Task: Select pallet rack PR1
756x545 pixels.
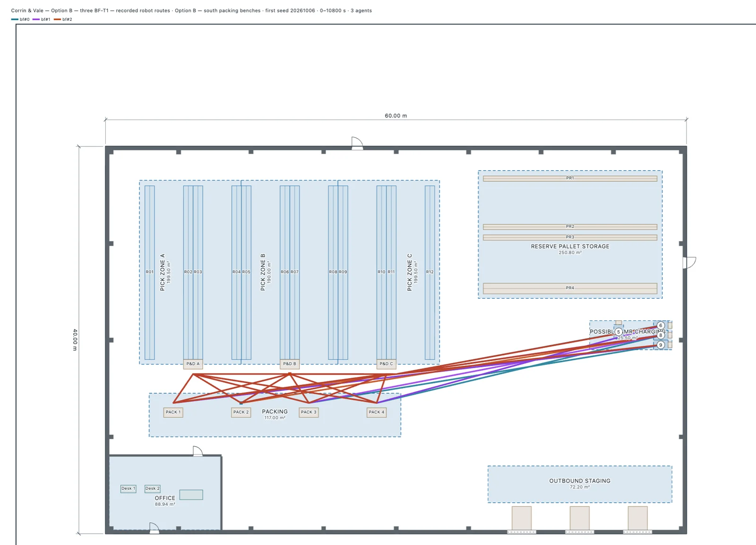Action: pos(570,179)
